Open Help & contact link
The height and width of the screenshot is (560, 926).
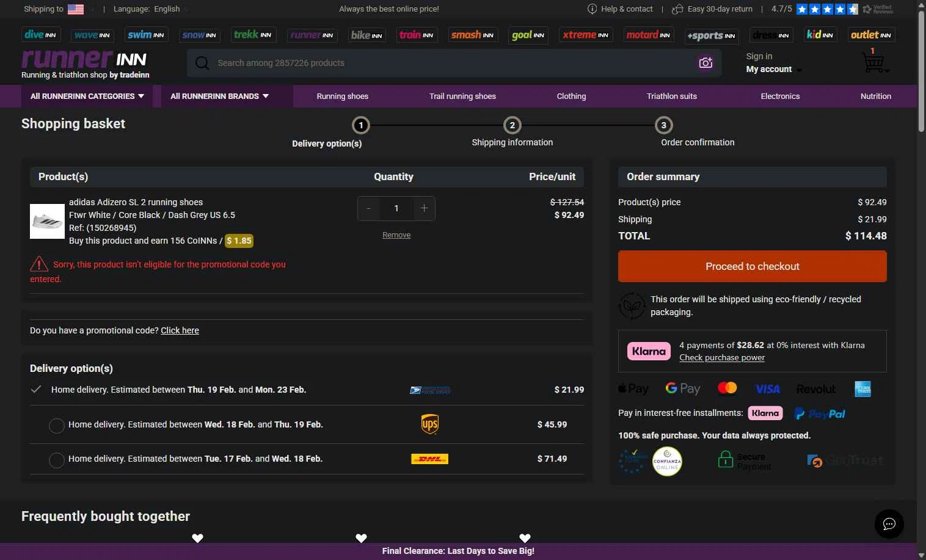620,9
